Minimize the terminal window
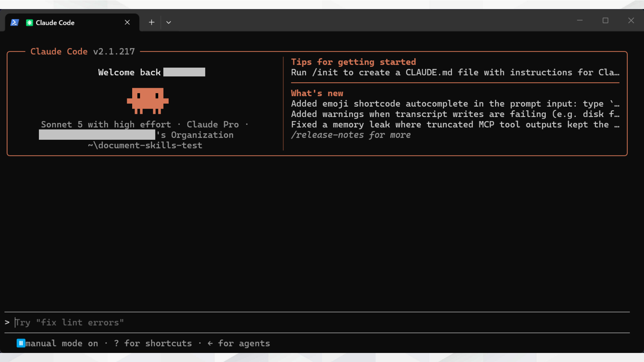 click(x=580, y=20)
